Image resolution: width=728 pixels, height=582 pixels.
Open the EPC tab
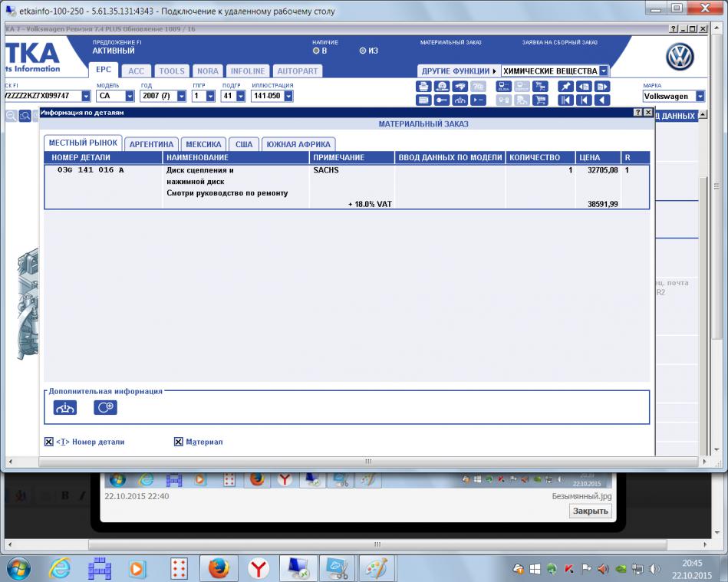[x=104, y=70]
